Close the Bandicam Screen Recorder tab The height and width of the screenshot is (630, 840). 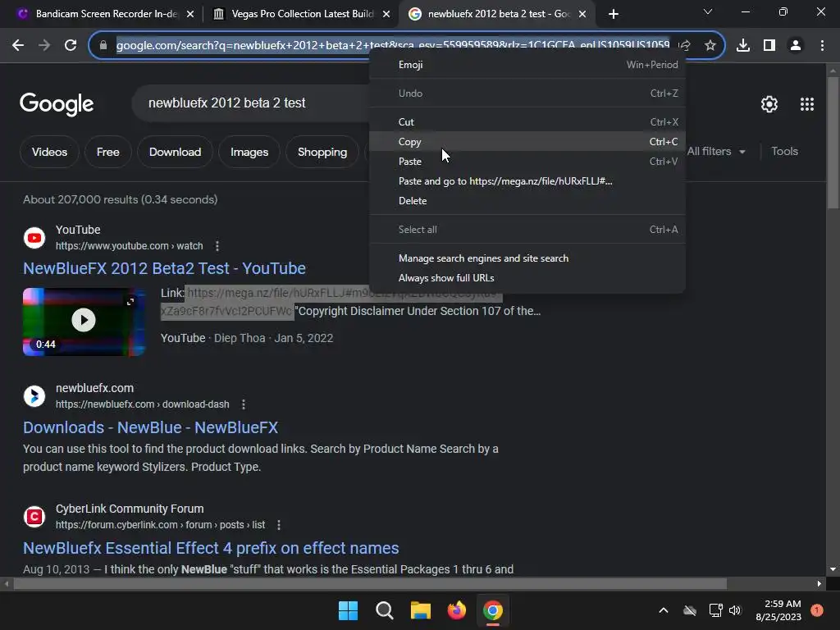pyautogui.click(x=190, y=14)
